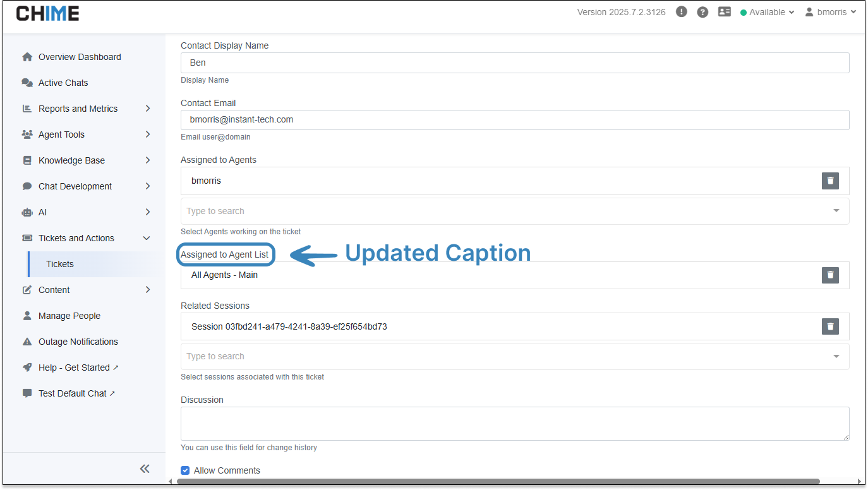Follow the Help - Get Started link
This screenshot has width=868, height=490.
pos(78,367)
